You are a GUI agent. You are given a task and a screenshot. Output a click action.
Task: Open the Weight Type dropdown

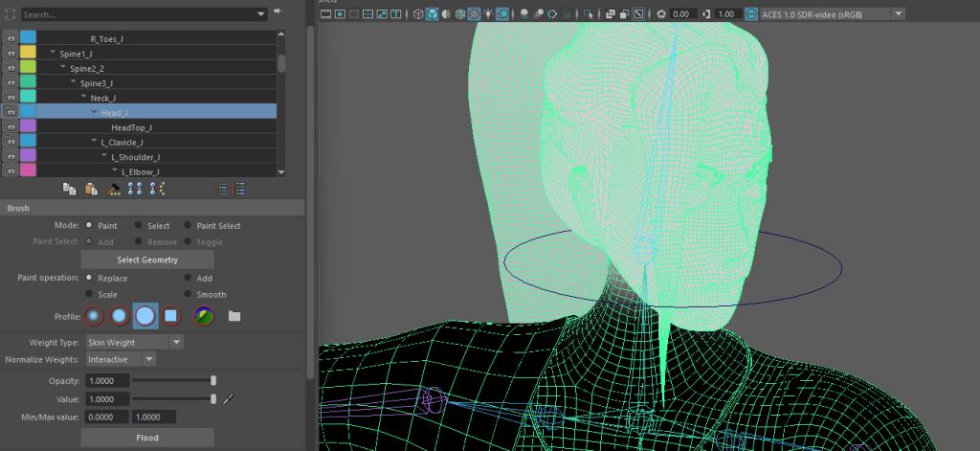point(135,342)
